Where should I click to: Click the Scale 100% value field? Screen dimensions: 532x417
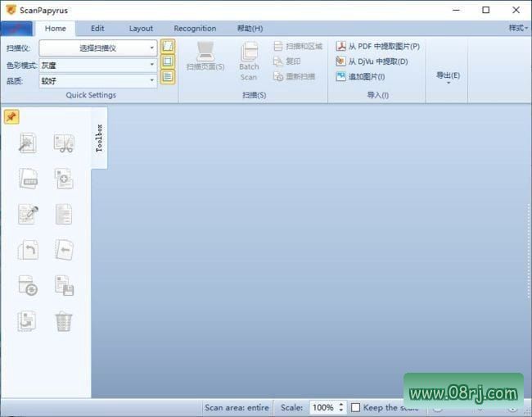pyautogui.click(x=323, y=407)
